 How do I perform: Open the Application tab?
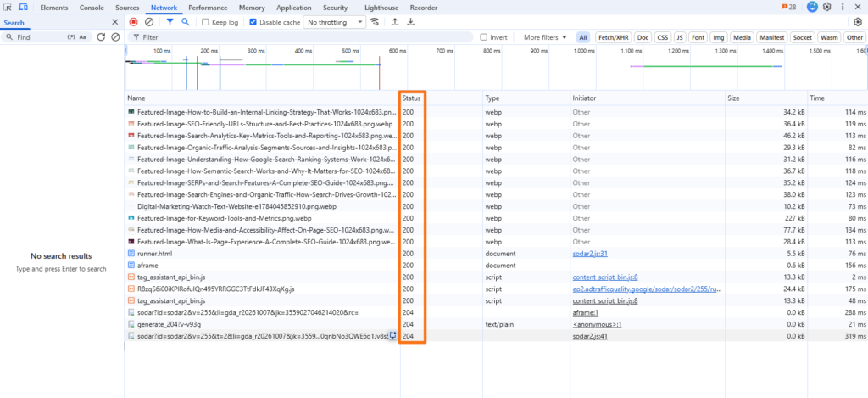pos(293,8)
